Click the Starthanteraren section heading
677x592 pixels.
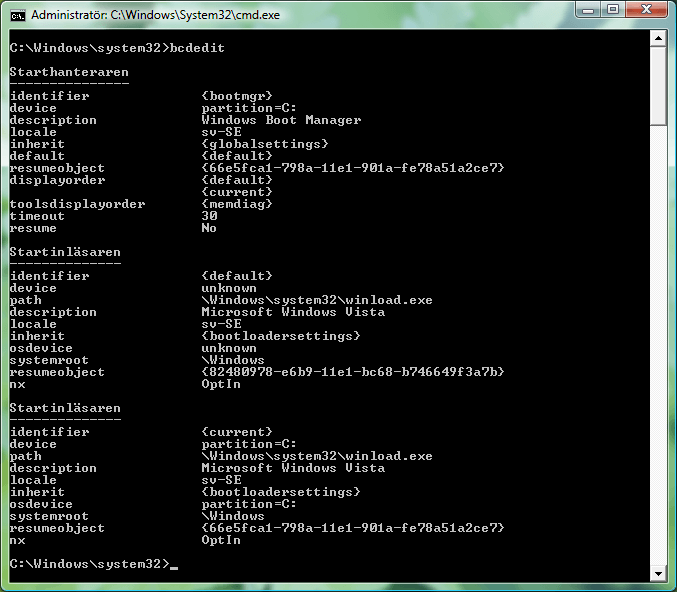click(69, 72)
